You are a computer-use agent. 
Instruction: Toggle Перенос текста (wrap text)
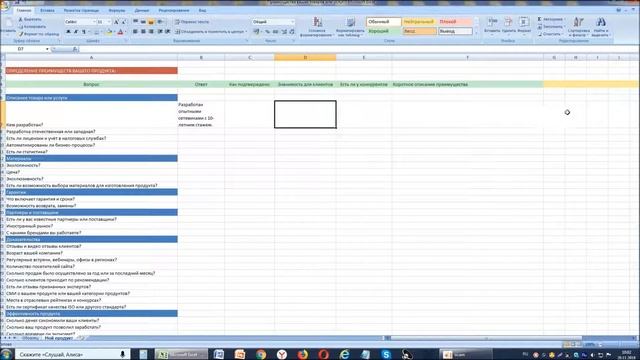(192, 22)
